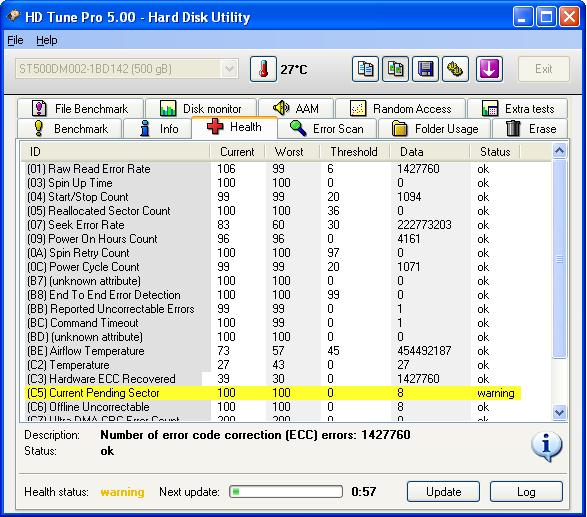The height and width of the screenshot is (517, 587).
Task: Select the Reported Uncorrectable Errors row
Action: tap(273, 309)
